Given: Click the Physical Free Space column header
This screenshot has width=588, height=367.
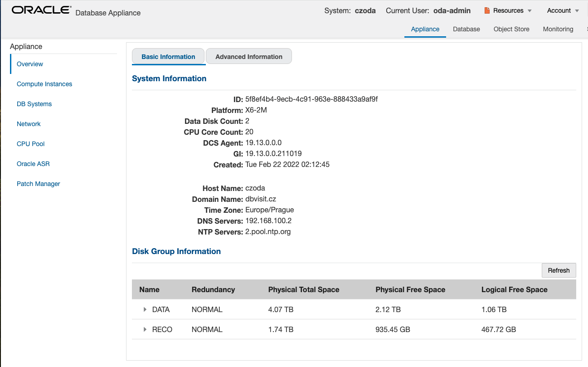Looking at the screenshot, I should [x=410, y=289].
